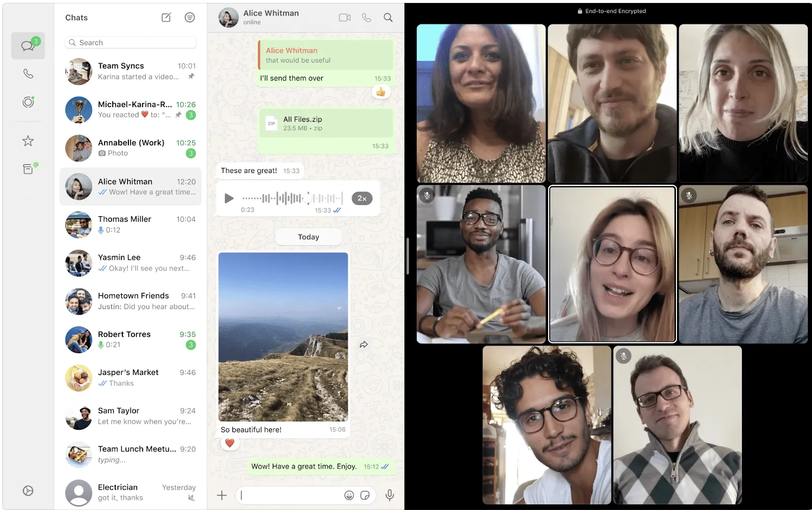Open the attachment plus menu

pyautogui.click(x=222, y=495)
